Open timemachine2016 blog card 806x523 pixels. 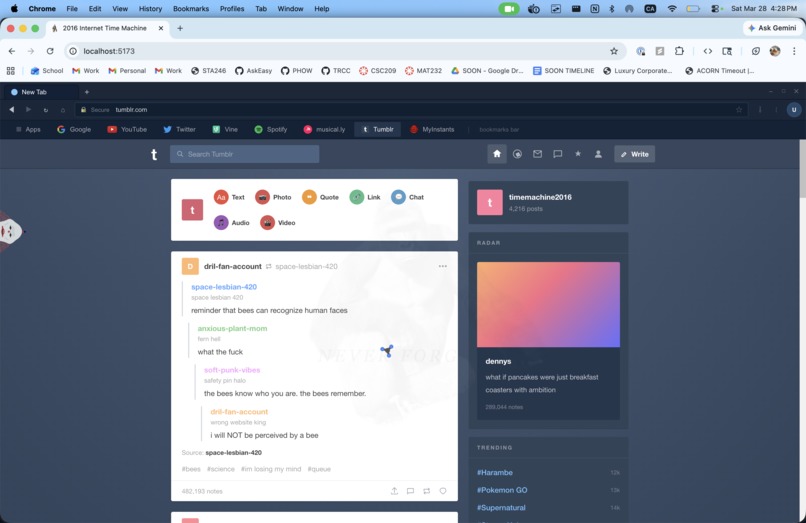pyautogui.click(x=548, y=202)
